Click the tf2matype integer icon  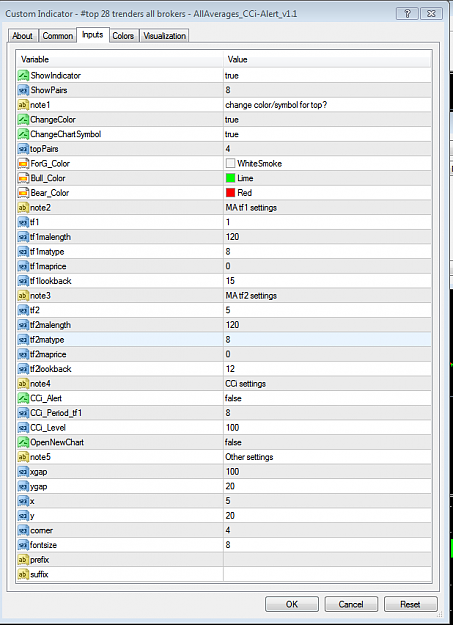click(23, 340)
